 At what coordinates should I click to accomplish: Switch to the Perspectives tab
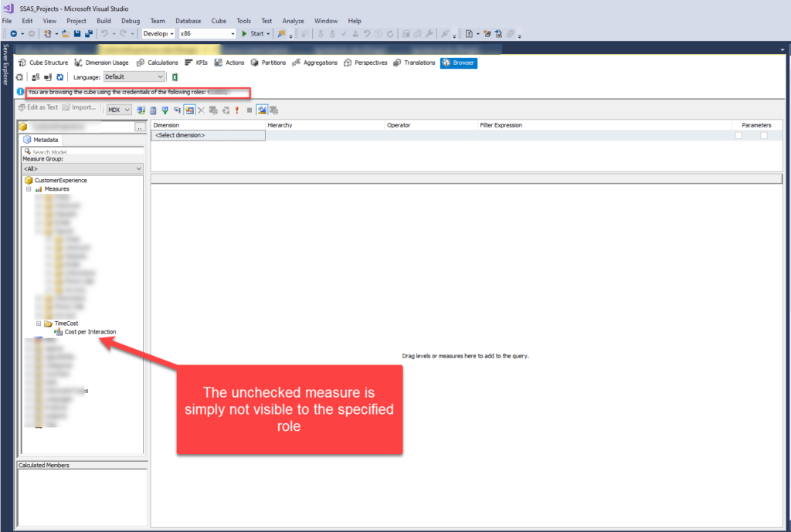coord(365,63)
